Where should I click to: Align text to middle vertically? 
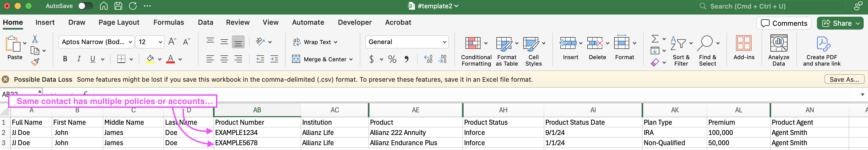click(x=224, y=42)
